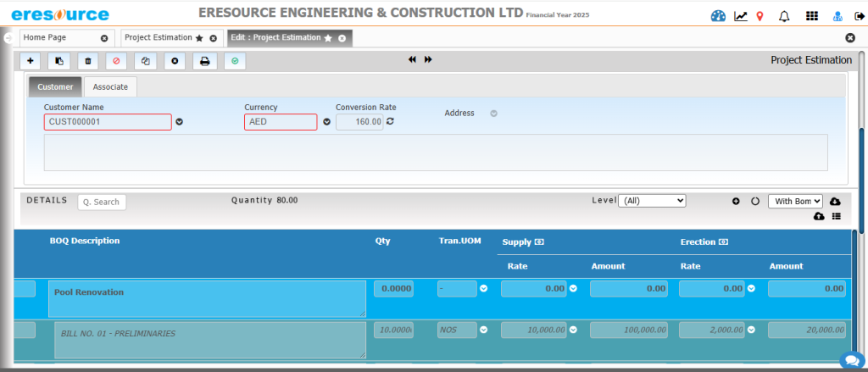868x372 pixels.
Task: Click the trash delete button in toolbar
Action: click(88, 61)
